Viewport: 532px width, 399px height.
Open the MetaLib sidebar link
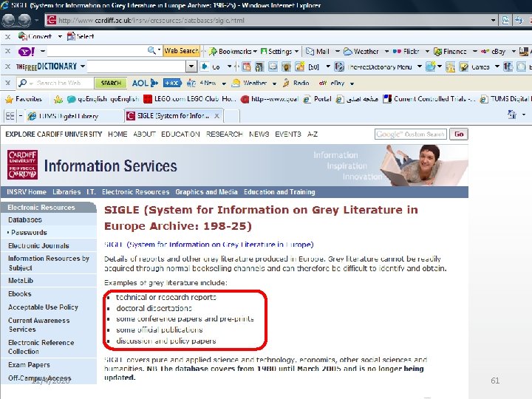click(21, 280)
